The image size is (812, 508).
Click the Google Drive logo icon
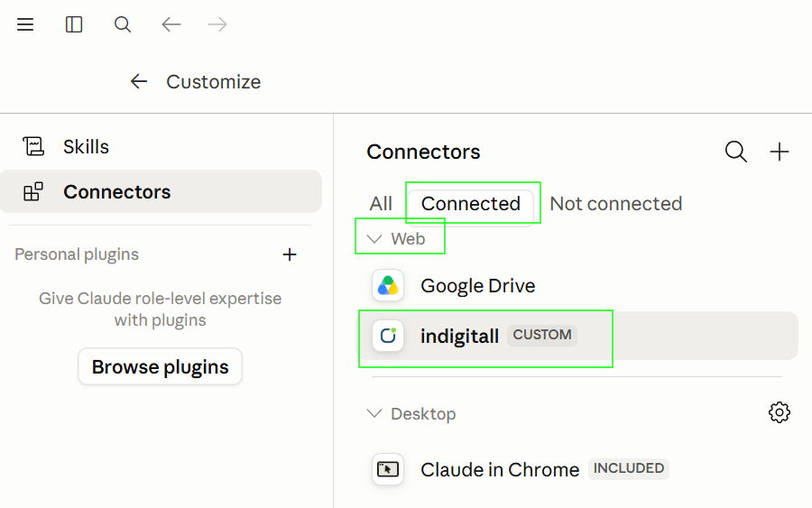pos(388,285)
